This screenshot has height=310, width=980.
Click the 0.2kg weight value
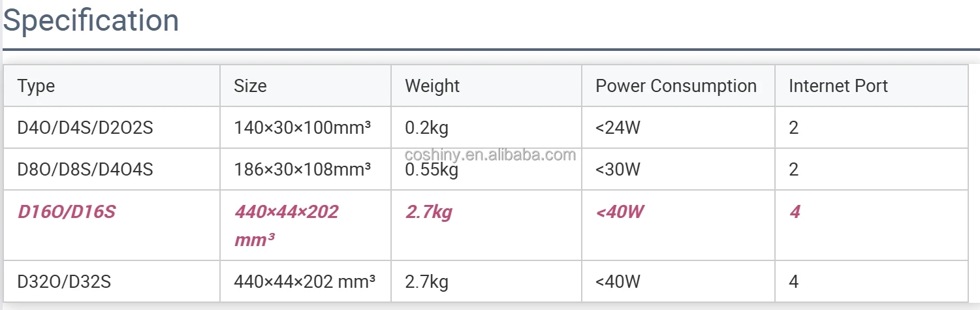[426, 127]
